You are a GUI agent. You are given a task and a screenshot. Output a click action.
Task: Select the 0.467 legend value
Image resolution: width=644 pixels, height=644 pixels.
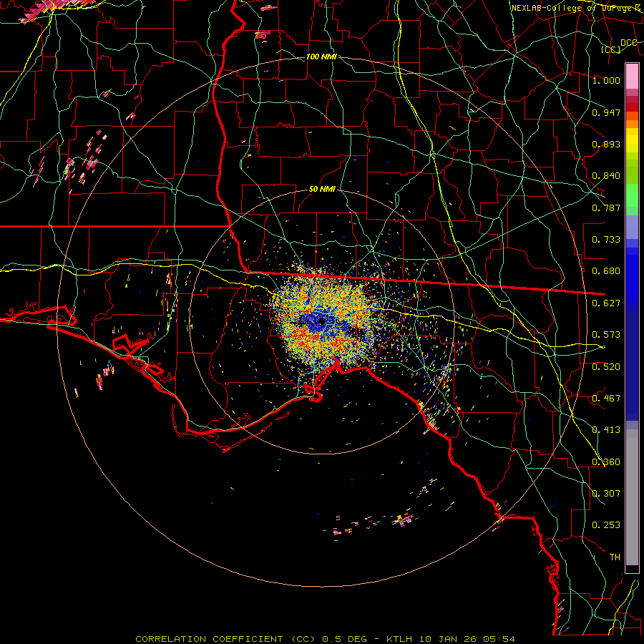606,398
